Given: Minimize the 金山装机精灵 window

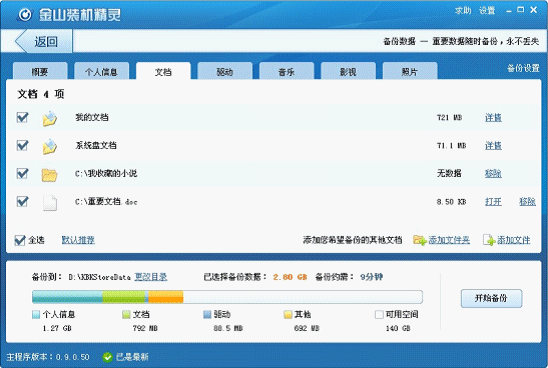Looking at the screenshot, I should pyautogui.click(x=509, y=11).
